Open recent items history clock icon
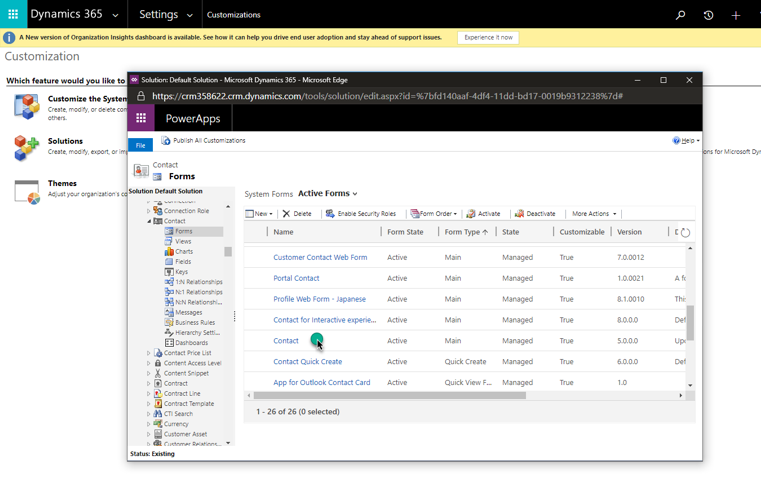Viewport: 761px width, 479px height. tap(708, 15)
